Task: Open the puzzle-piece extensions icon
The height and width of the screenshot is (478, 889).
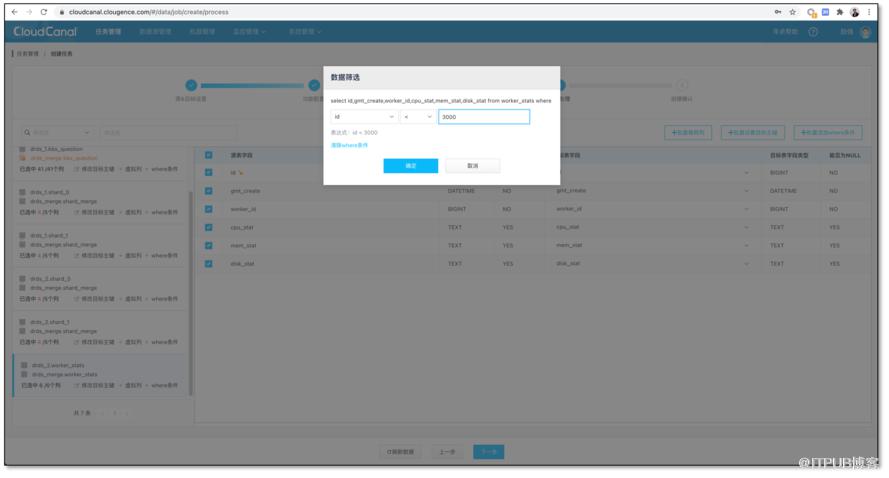Action: pos(840,12)
